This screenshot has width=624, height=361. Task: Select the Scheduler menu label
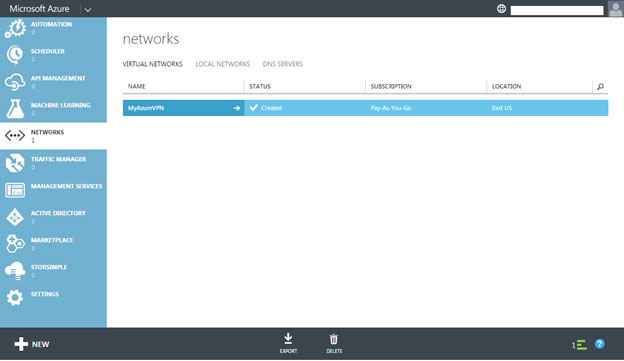[x=48, y=51]
